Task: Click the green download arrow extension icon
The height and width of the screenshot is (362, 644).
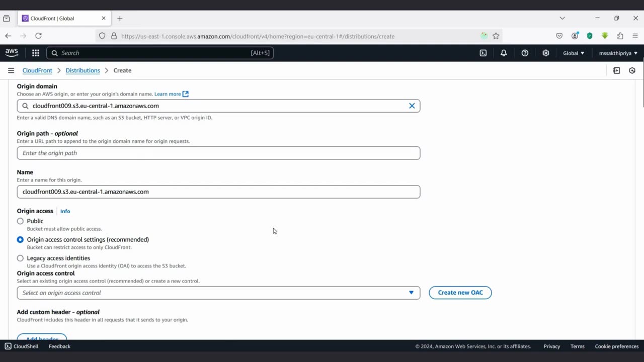Action: 605,36
